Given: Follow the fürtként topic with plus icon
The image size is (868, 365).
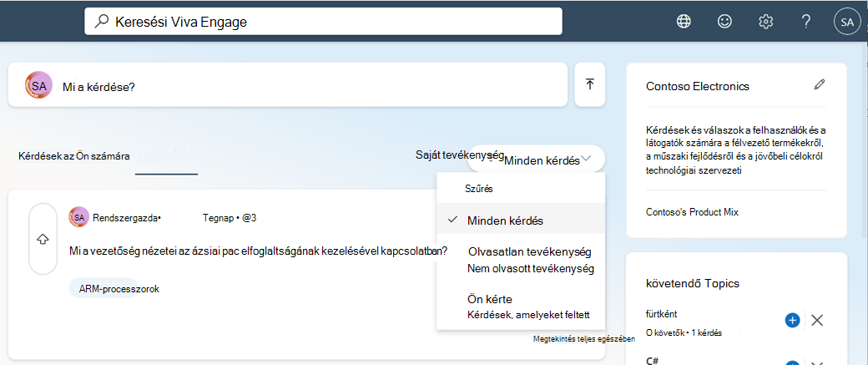Looking at the screenshot, I should (792, 320).
